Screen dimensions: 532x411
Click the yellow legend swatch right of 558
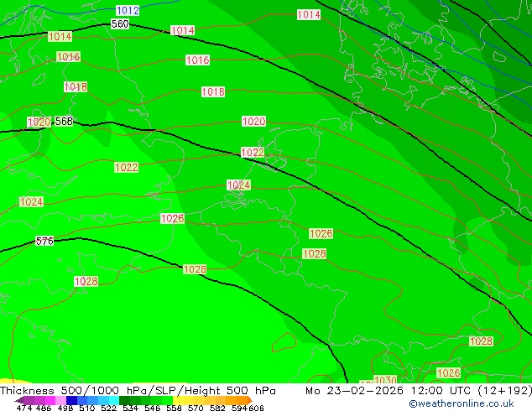pyautogui.click(x=178, y=400)
